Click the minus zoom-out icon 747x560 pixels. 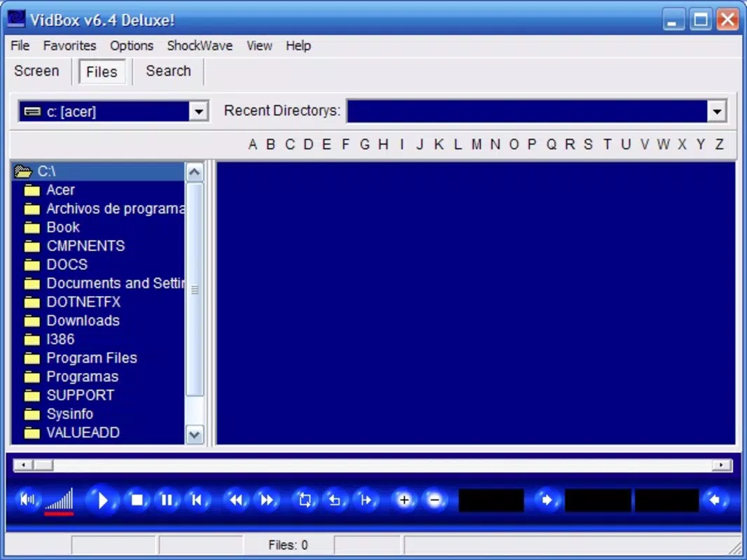click(435, 500)
